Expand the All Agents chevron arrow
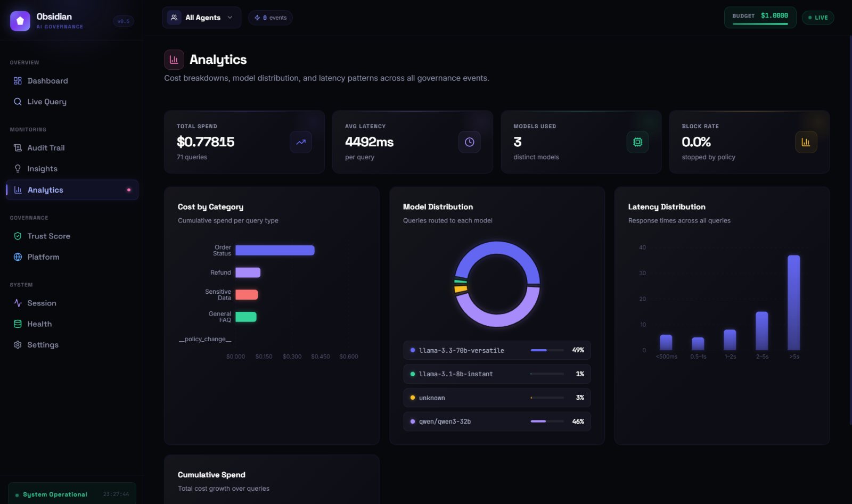The height and width of the screenshot is (504, 852). click(x=230, y=18)
